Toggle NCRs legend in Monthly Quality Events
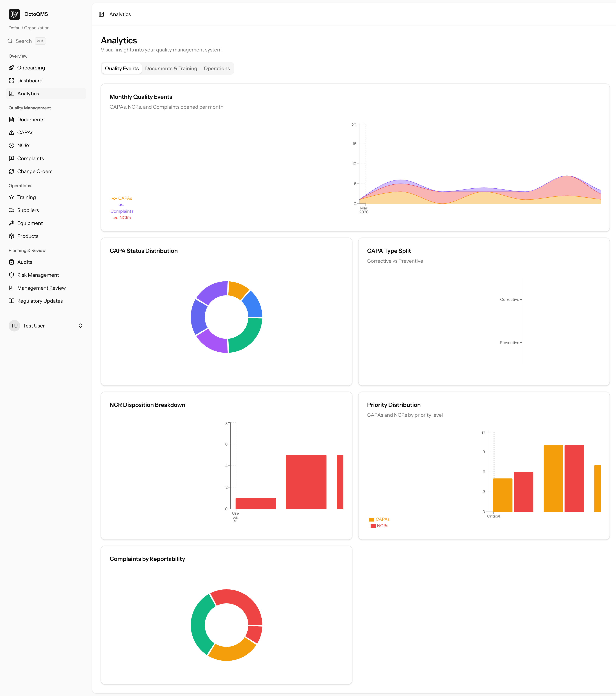Image resolution: width=616 pixels, height=696 pixels. pyautogui.click(x=122, y=218)
